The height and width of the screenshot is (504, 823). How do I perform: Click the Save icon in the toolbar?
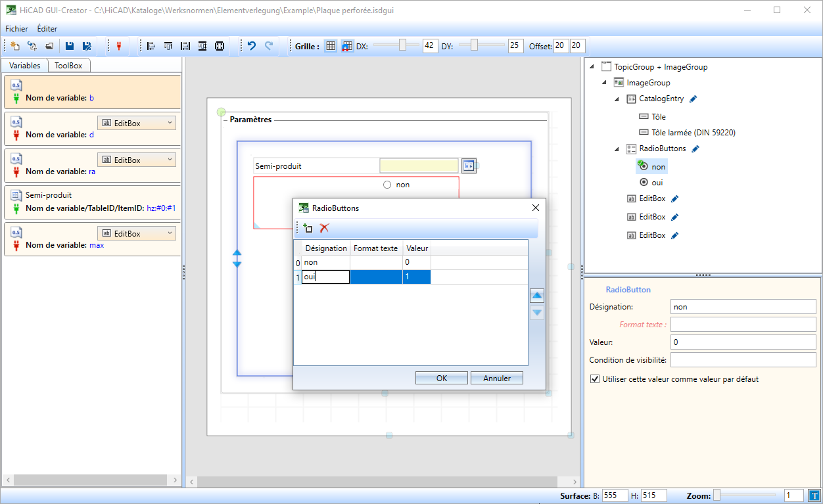[70, 46]
